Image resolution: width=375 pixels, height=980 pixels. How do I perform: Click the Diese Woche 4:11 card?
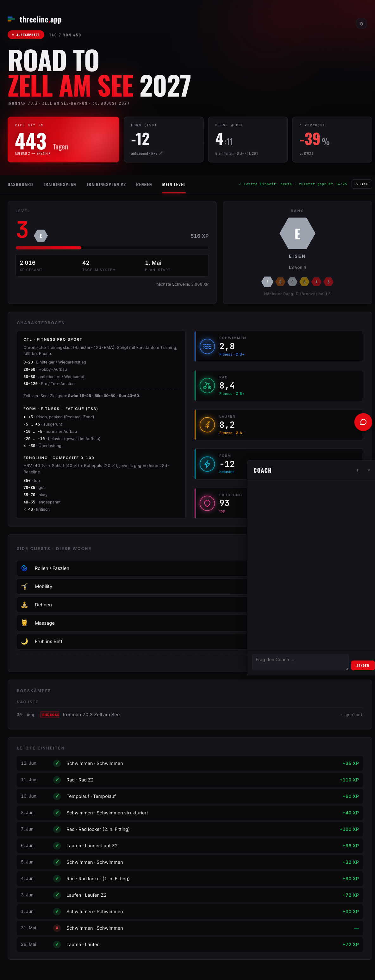pyautogui.click(x=247, y=140)
